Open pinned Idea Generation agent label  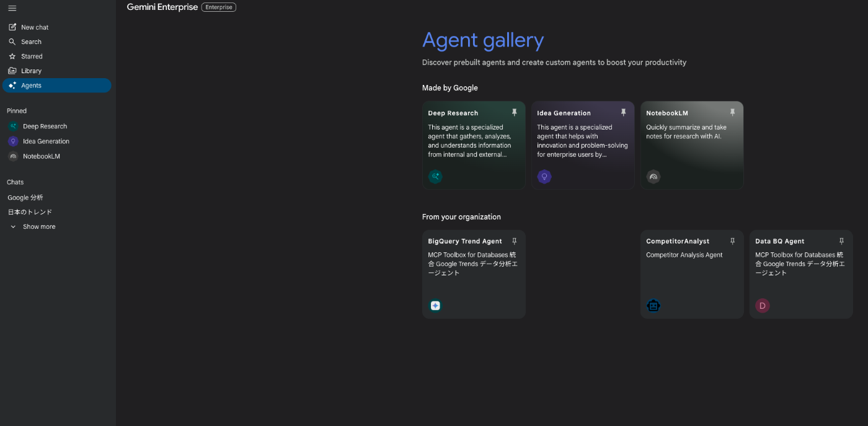[x=46, y=141]
